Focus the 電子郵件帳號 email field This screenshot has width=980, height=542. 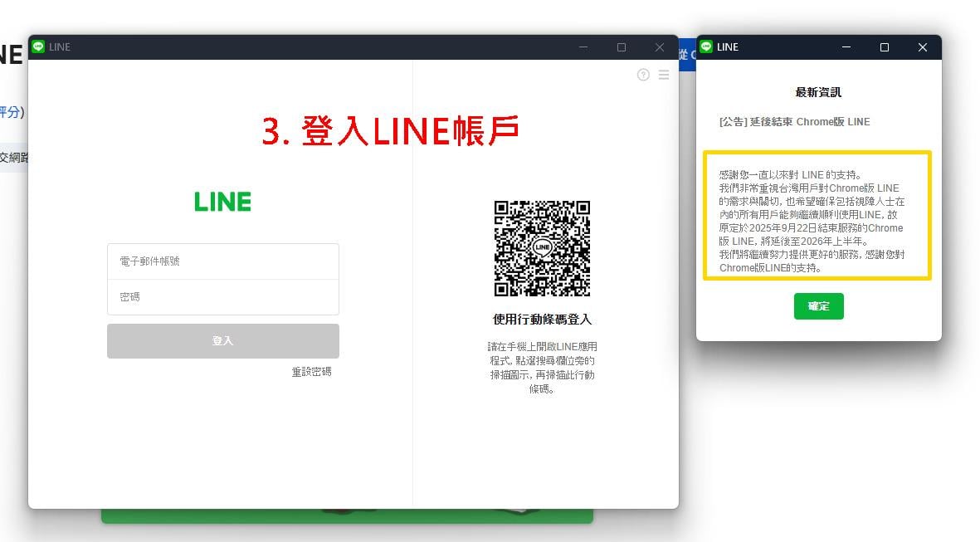click(x=223, y=261)
